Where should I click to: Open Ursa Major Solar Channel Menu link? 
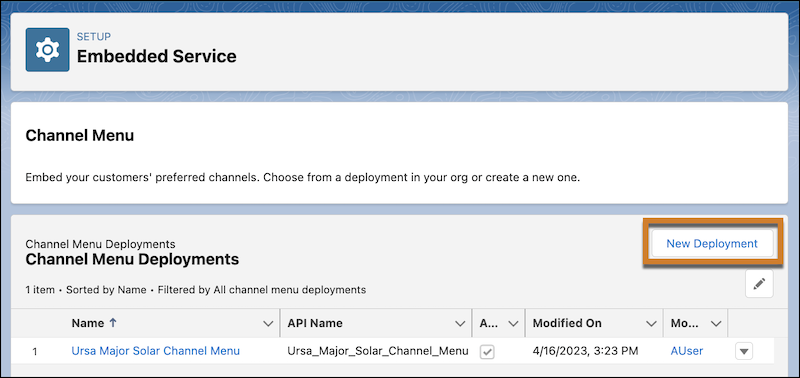[156, 351]
